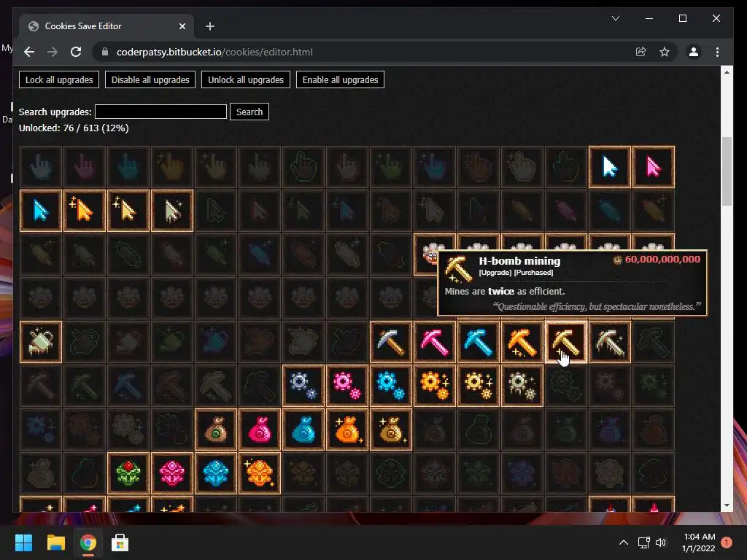
Task: Show hidden system tray icons
Action: tap(623, 542)
